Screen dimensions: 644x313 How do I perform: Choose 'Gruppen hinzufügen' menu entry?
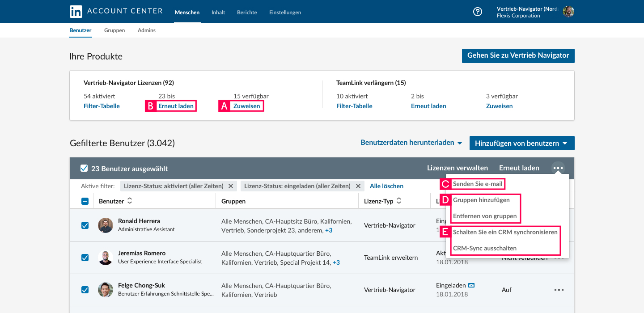pos(481,200)
